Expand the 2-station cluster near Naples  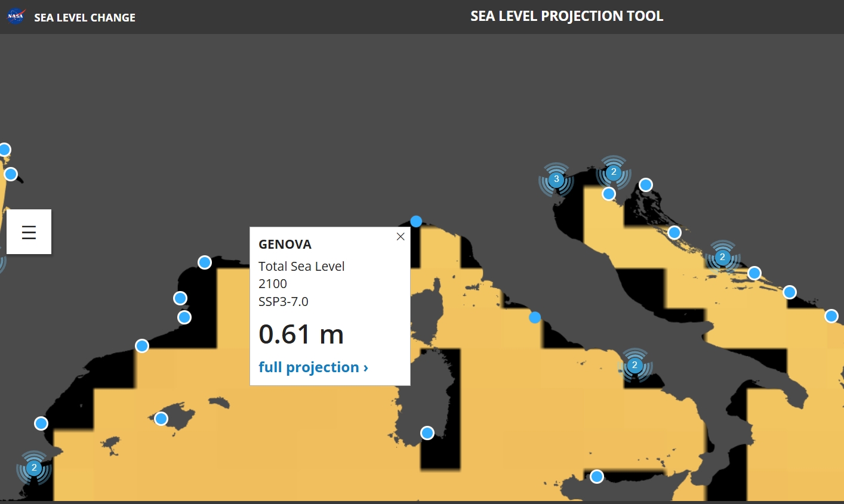click(x=634, y=365)
